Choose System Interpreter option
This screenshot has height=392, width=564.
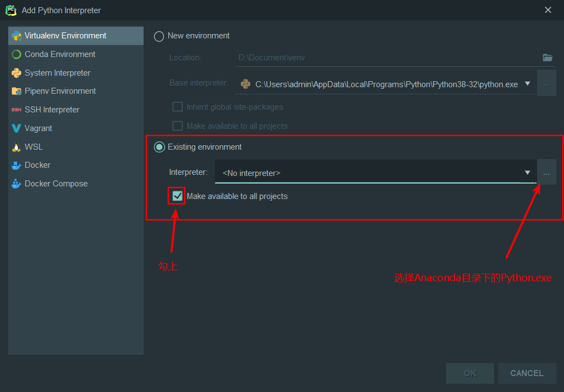(x=76, y=73)
